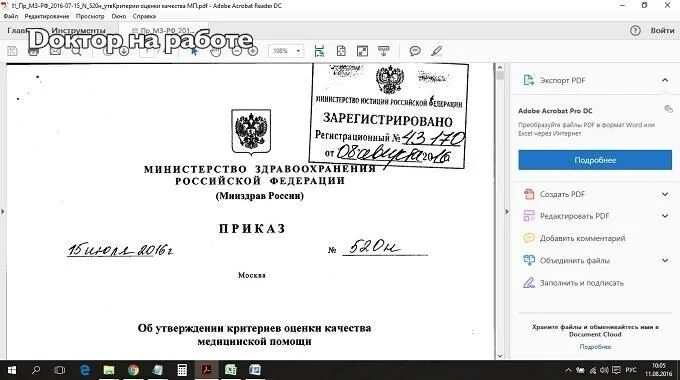Click the Заполнить и подписать tool icon
Screen dimensions: 680x380
pyautogui.click(x=529, y=283)
